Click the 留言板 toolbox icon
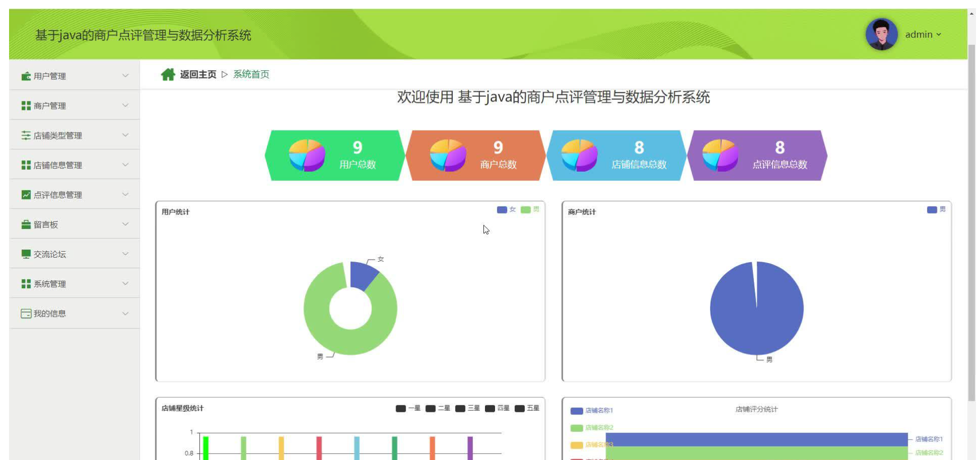The height and width of the screenshot is (460, 980). coord(26,224)
